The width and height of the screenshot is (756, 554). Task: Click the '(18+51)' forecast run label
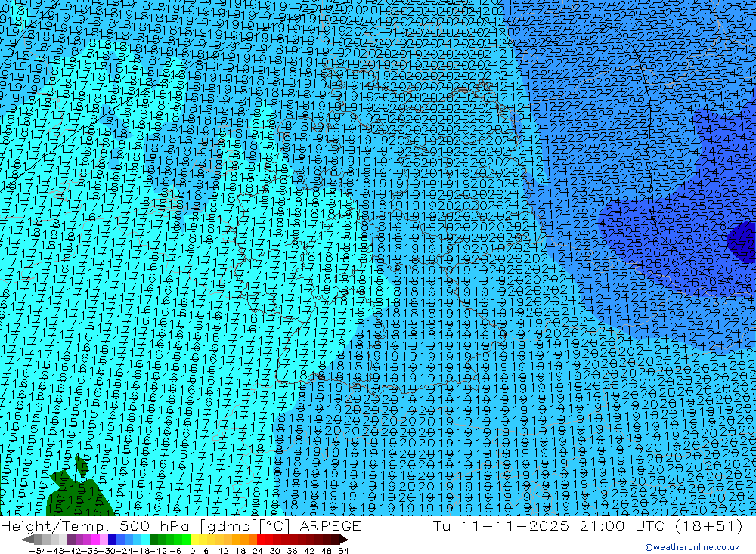click(x=709, y=526)
